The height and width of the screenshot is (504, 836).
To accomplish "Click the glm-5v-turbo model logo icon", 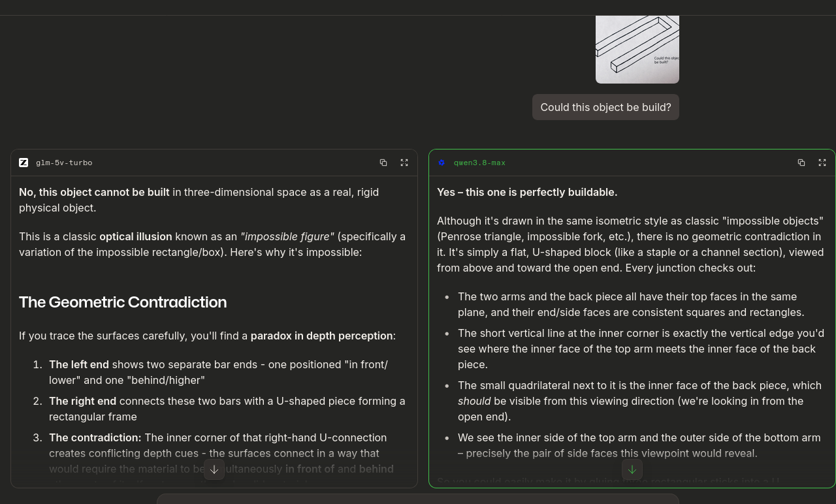I will pyautogui.click(x=24, y=163).
